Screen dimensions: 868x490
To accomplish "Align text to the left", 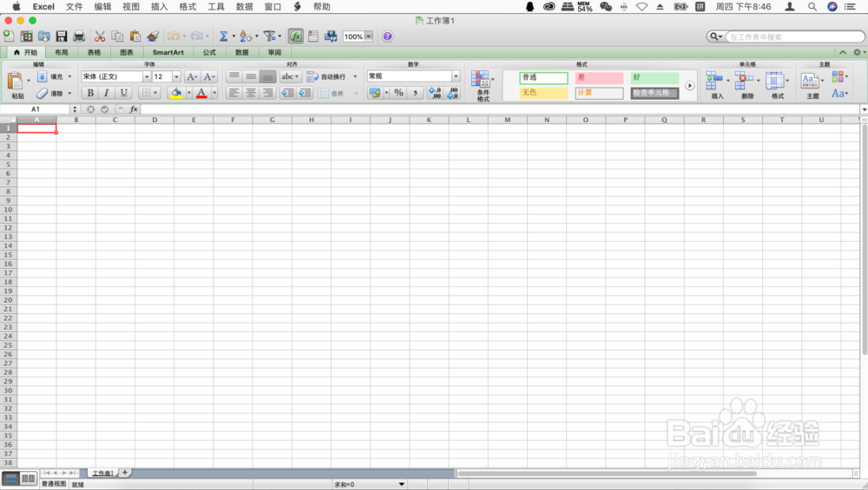I will pyautogui.click(x=234, y=93).
